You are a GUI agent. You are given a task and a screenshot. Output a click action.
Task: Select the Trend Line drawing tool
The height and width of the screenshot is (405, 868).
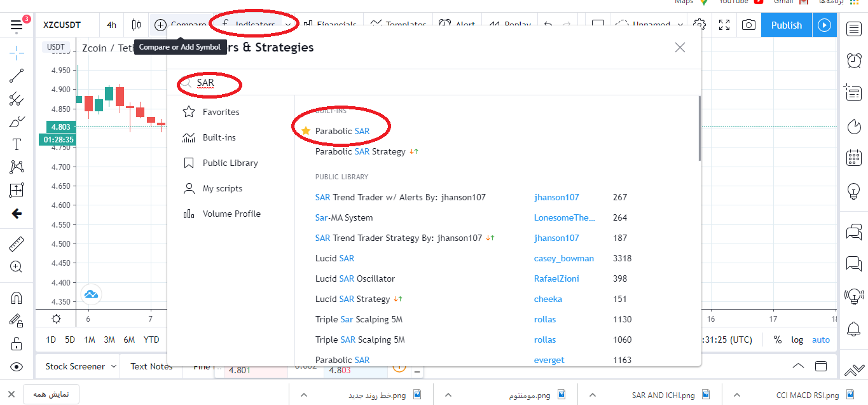(17, 76)
